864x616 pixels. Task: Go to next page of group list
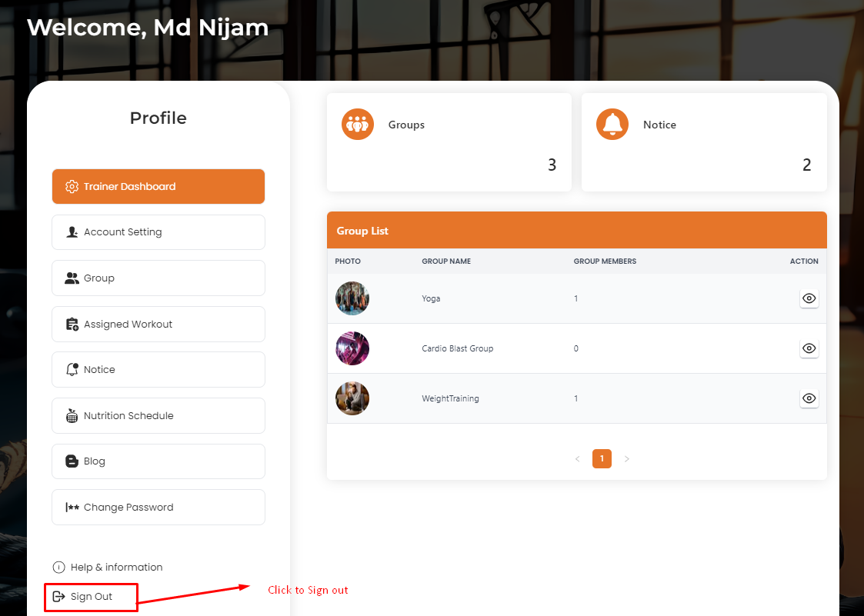[626, 459]
